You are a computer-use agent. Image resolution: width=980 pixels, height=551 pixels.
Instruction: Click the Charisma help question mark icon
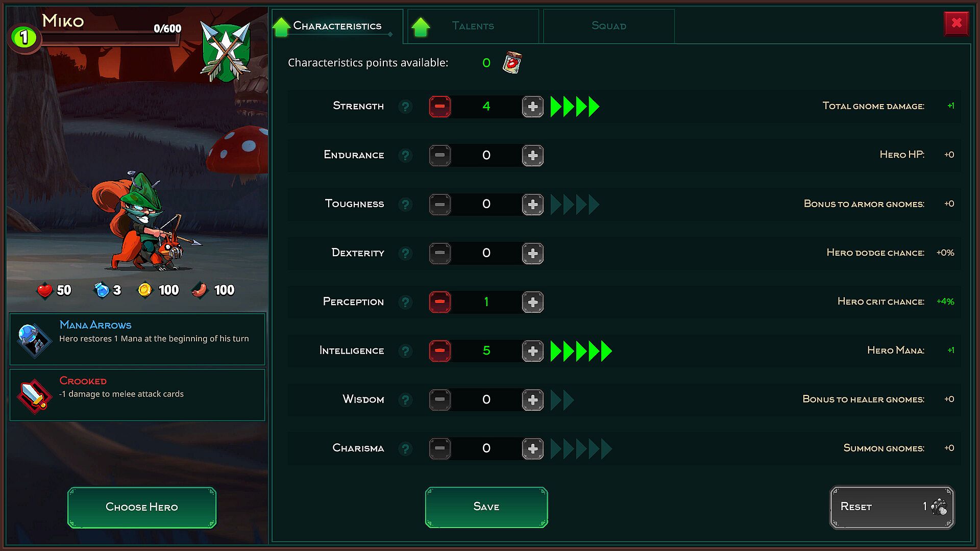point(405,449)
